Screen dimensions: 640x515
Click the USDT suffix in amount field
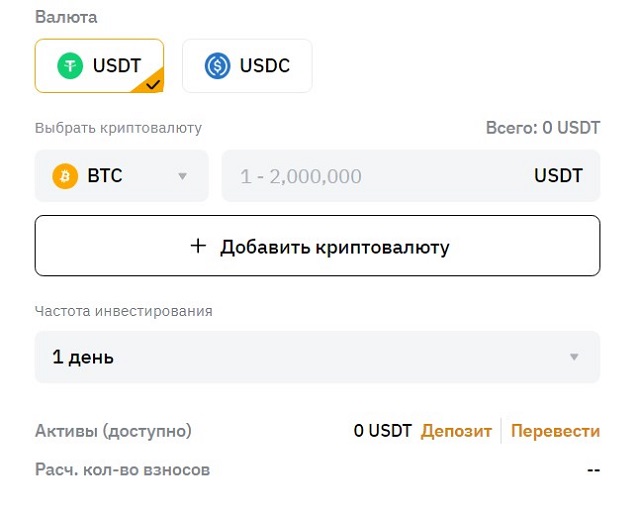coord(558,177)
